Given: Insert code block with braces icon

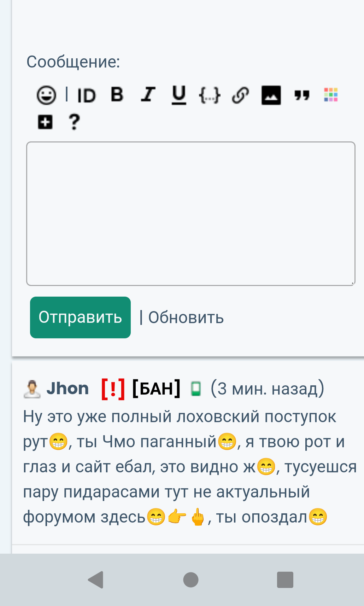Looking at the screenshot, I should tap(210, 95).
